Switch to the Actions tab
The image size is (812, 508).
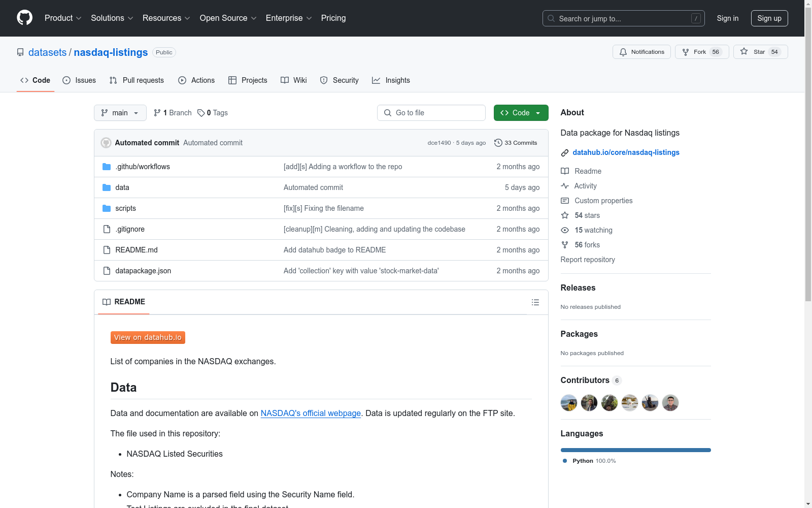point(196,80)
